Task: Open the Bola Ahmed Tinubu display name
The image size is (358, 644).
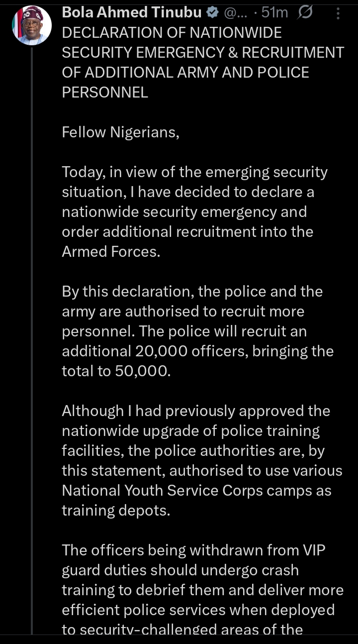Action: click(132, 13)
